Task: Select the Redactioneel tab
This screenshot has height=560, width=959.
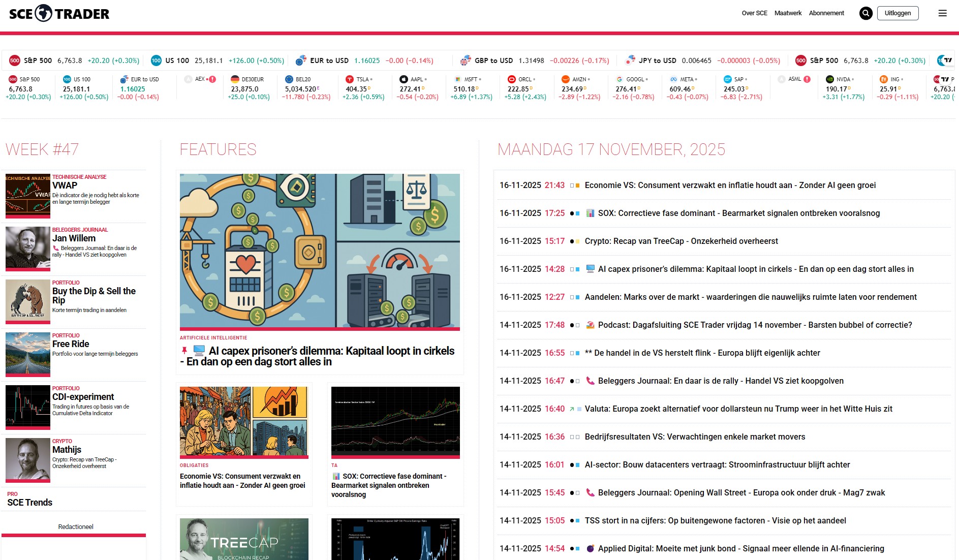Action: [x=76, y=527]
